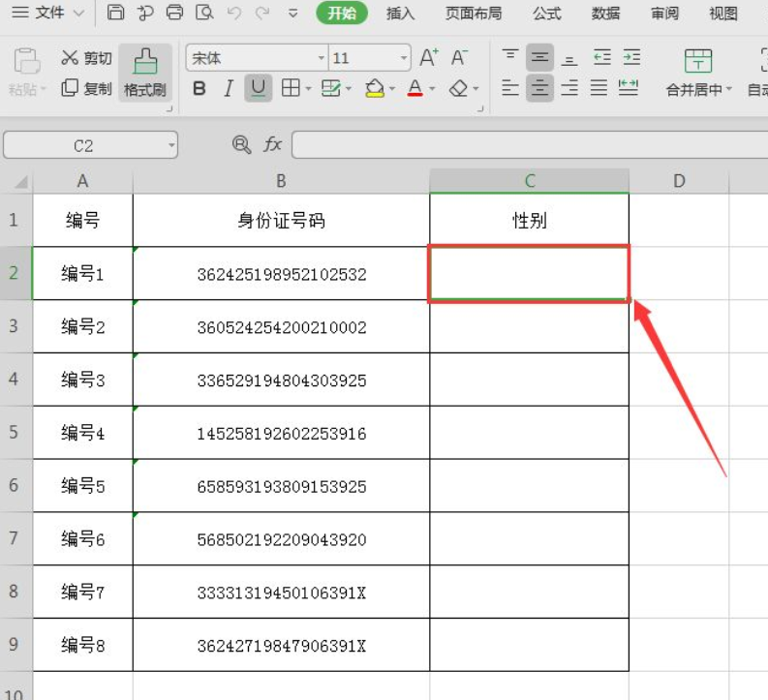The width and height of the screenshot is (768, 700).
Task: Select row 9 header
Action: pyautogui.click(x=15, y=645)
